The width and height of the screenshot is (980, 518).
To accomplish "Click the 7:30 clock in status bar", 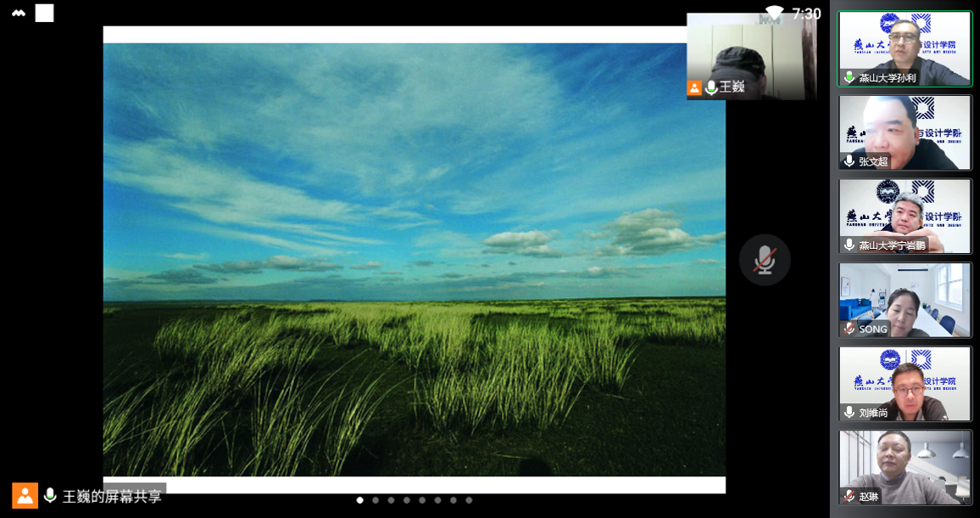I will tap(806, 14).
